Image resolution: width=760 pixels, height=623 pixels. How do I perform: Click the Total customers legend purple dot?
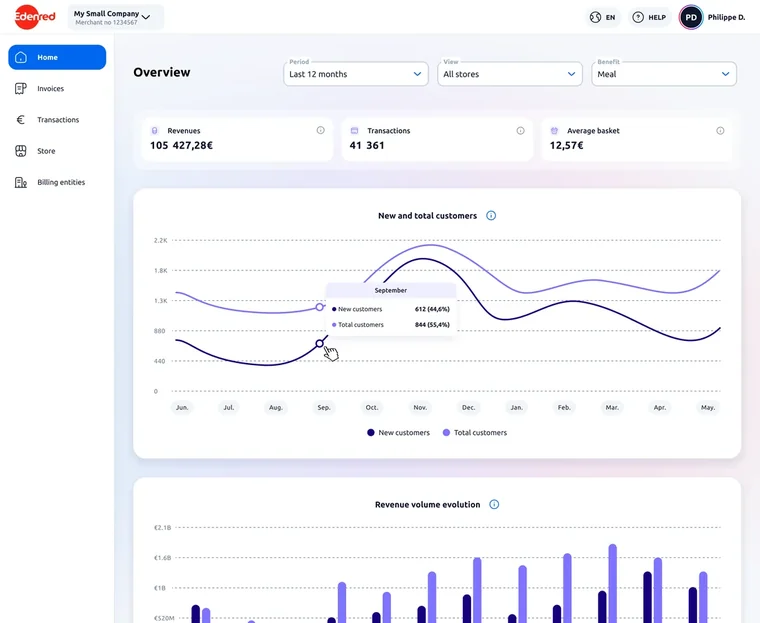446,432
